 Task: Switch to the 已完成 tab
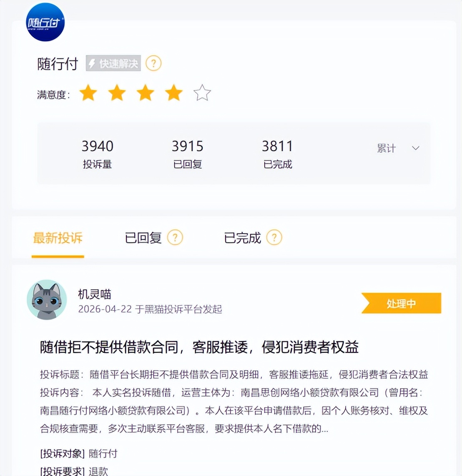coord(242,238)
